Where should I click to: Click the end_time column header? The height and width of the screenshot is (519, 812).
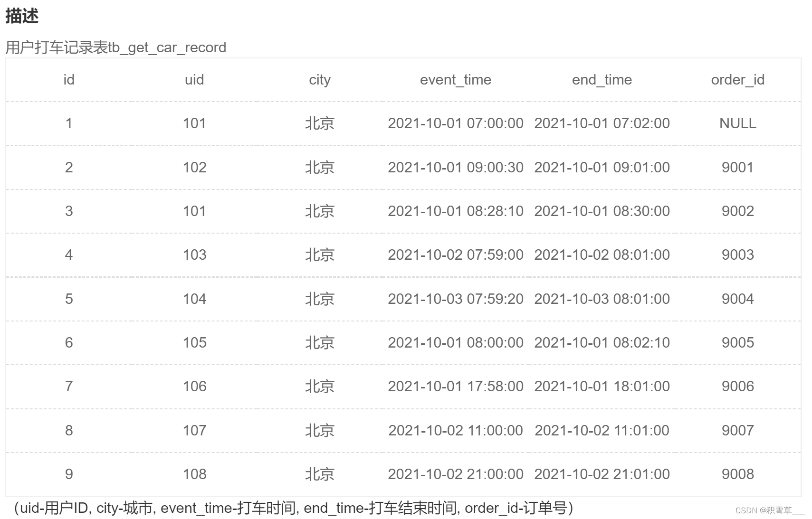click(x=602, y=80)
